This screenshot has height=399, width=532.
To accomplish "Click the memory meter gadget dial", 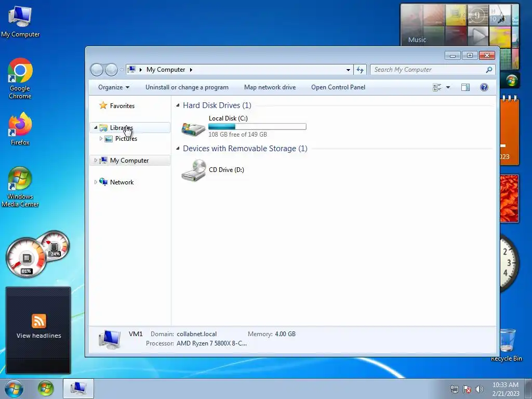I will (x=54, y=246).
